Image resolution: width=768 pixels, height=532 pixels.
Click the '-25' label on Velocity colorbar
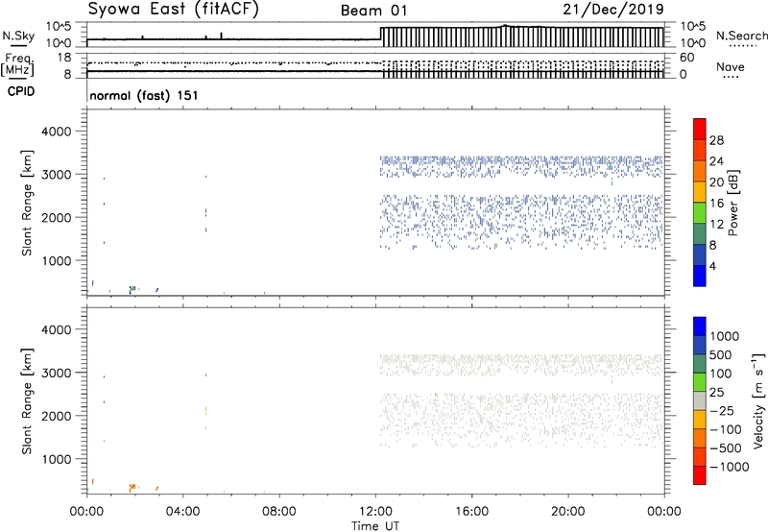click(x=722, y=411)
